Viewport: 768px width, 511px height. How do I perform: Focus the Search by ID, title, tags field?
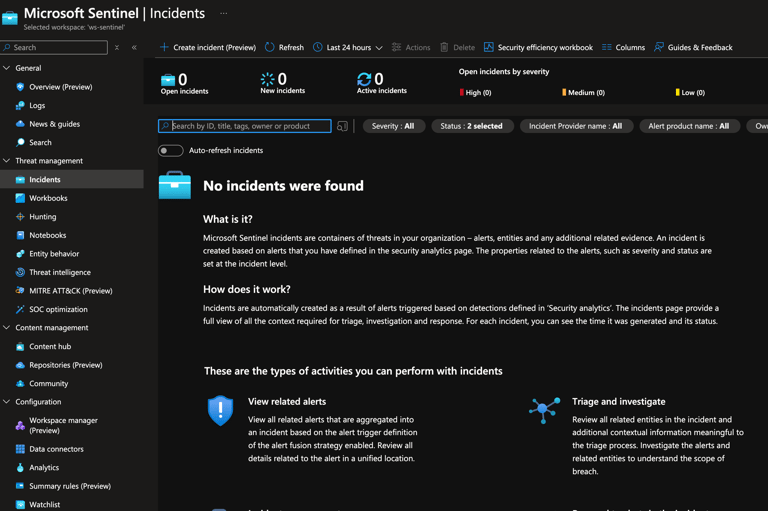pos(244,126)
